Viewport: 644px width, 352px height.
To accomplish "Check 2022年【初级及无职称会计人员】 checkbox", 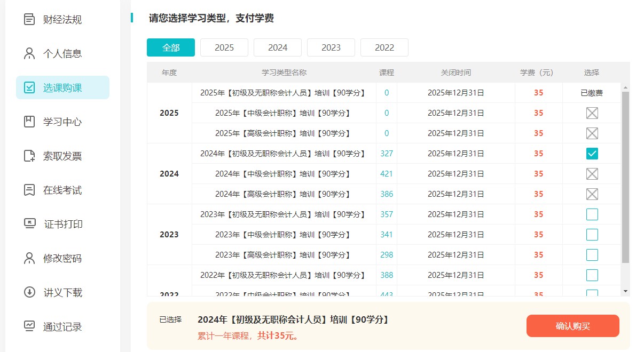I will point(592,275).
